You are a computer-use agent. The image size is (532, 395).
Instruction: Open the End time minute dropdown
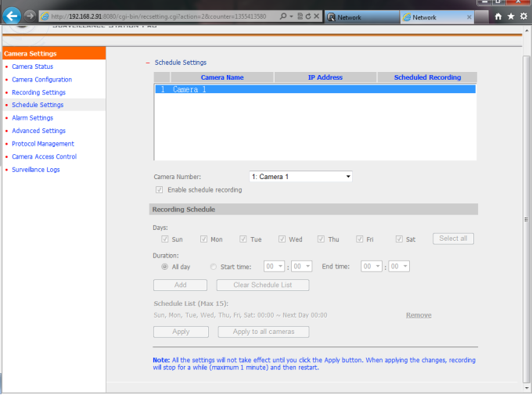[x=399, y=267]
